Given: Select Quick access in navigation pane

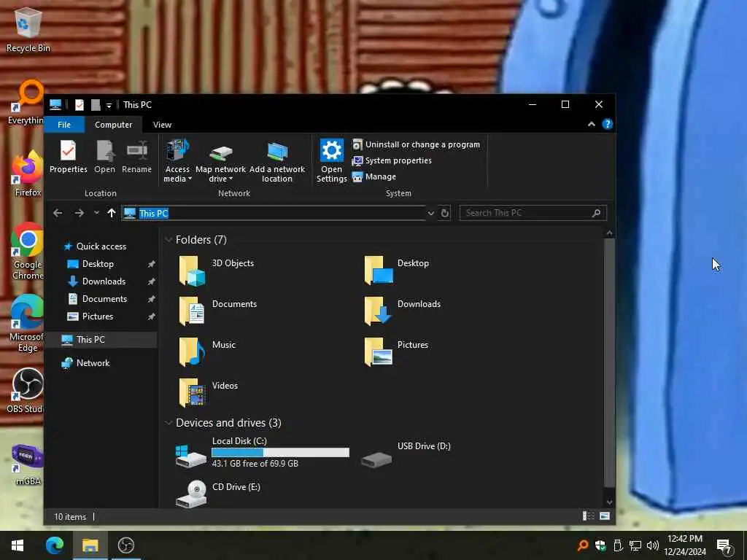Looking at the screenshot, I should pos(96,246).
